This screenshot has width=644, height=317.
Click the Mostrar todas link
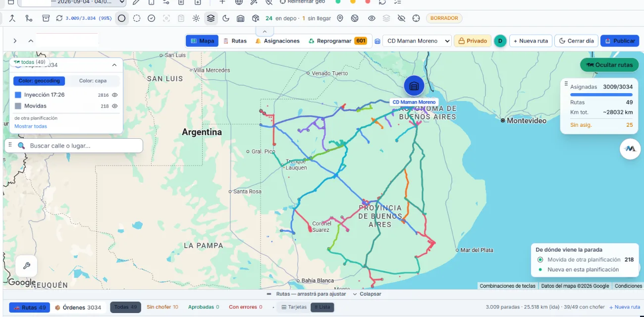click(x=31, y=126)
